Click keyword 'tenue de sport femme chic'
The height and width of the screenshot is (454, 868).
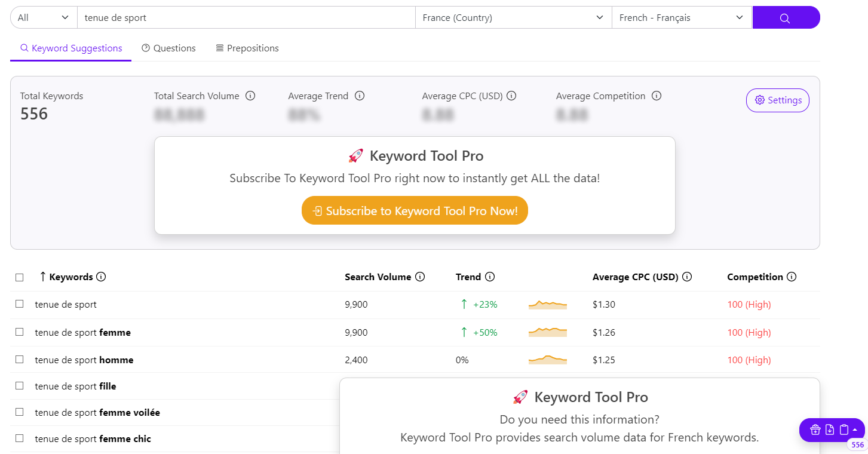(x=93, y=439)
